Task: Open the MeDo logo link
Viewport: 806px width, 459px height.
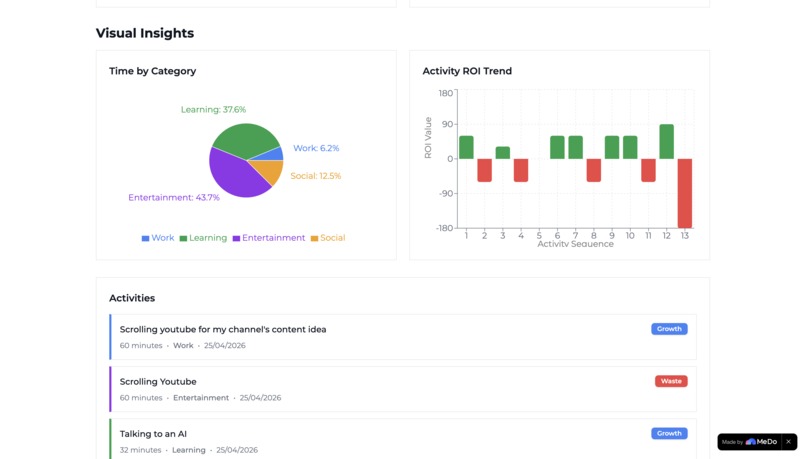Action: [x=761, y=442]
